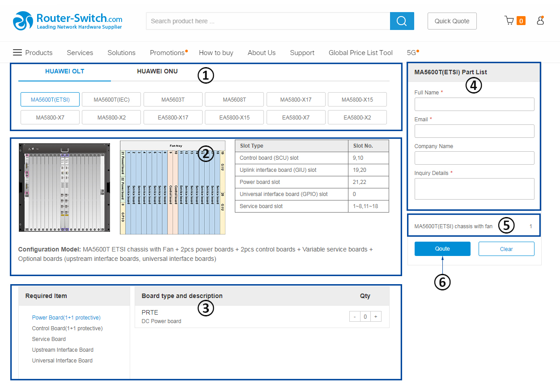Click the Company Name input field
This screenshot has height=392, width=560.
click(x=474, y=158)
